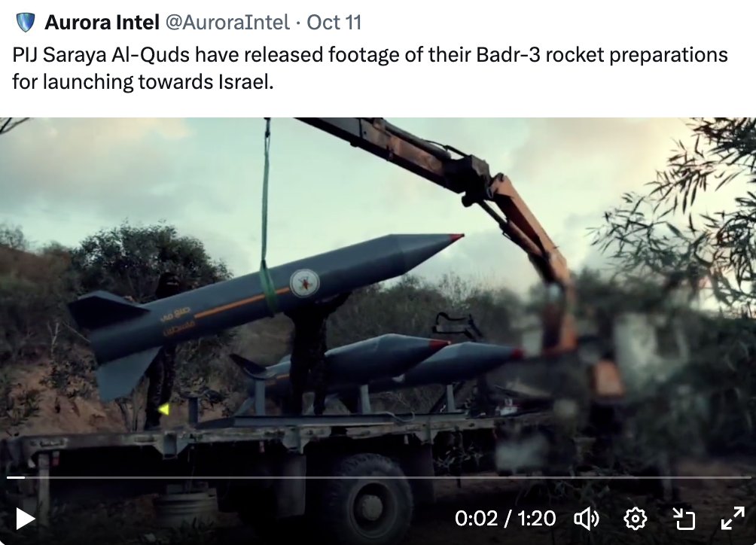Click the Aurora Intel shield avatar
The height and width of the screenshot is (545, 756).
(25, 22)
